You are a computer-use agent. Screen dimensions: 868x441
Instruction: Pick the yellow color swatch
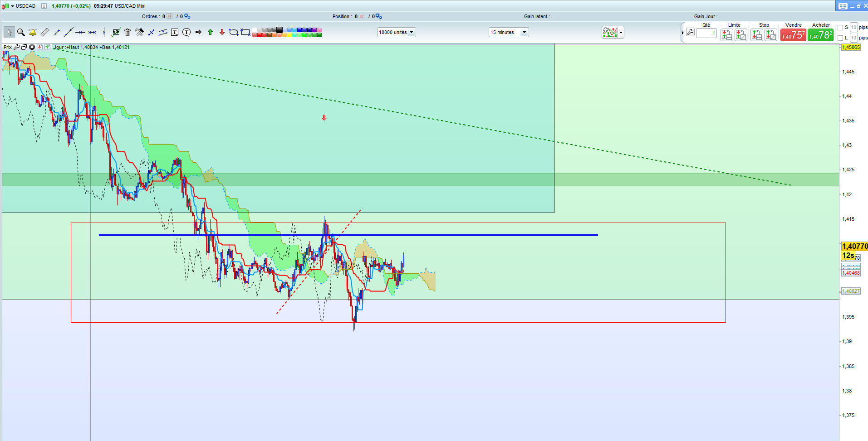click(x=289, y=35)
